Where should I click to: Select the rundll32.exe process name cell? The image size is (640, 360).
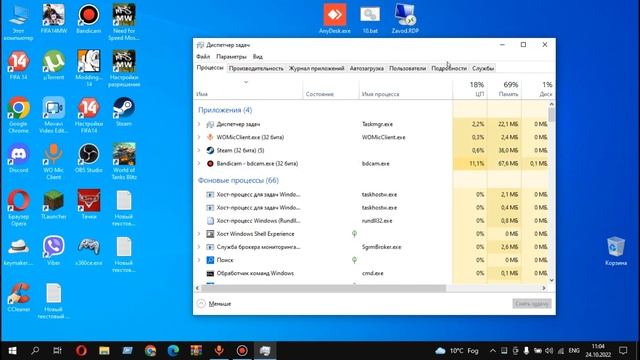[x=377, y=221]
